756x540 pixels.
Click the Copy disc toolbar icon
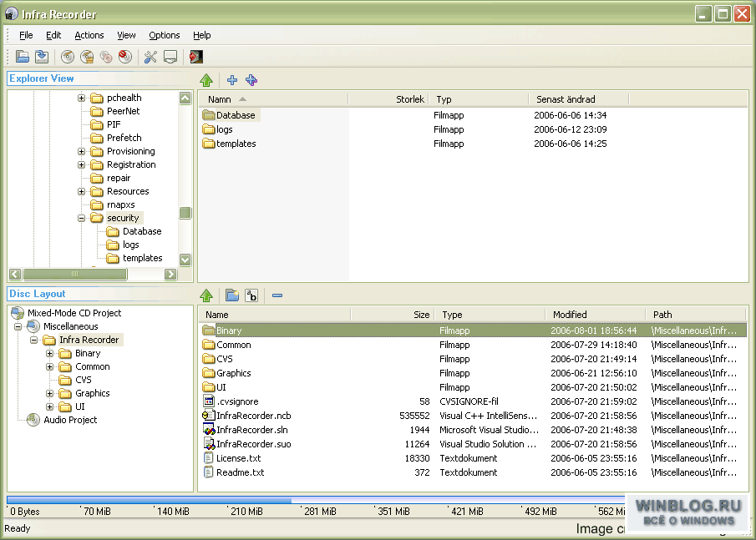pos(106,57)
